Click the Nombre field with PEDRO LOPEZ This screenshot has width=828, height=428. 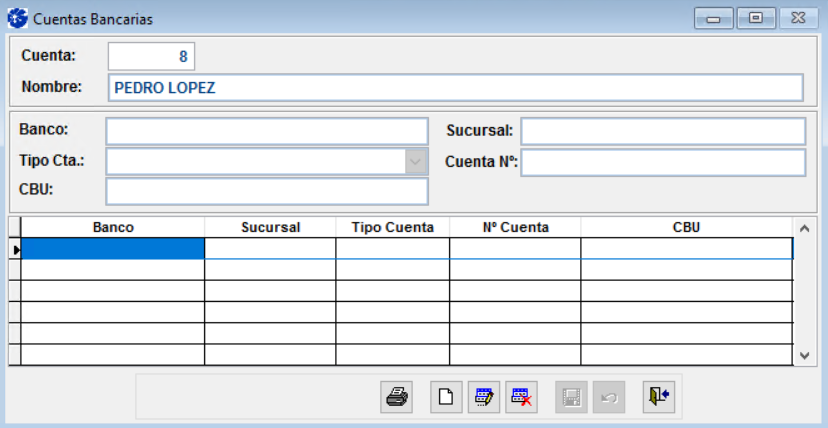click(x=455, y=88)
